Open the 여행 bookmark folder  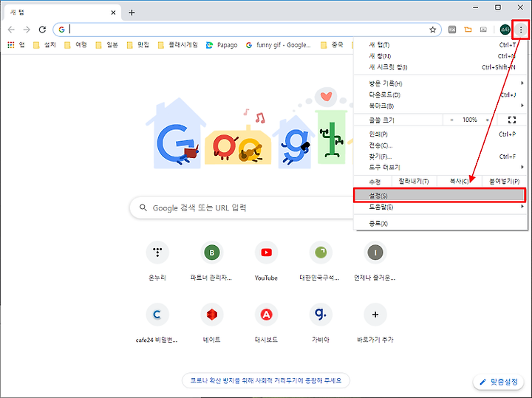pos(75,45)
